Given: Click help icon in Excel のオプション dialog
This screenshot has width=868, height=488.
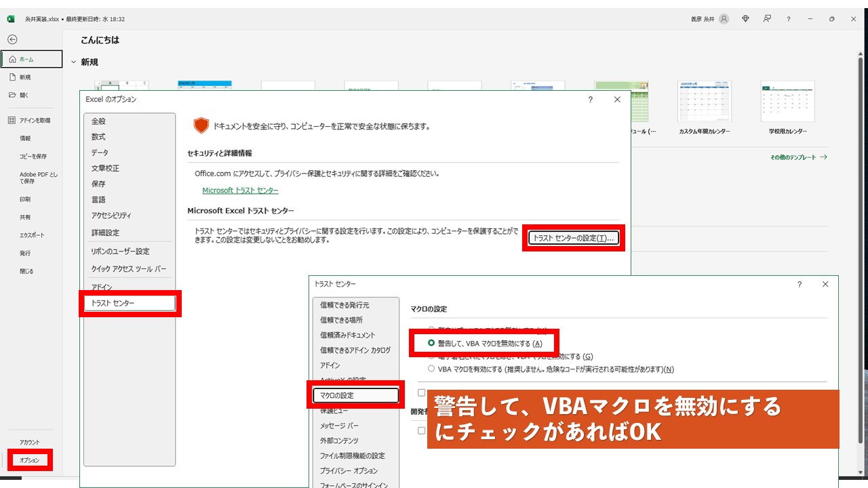Looking at the screenshot, I should tap(591, 100).
